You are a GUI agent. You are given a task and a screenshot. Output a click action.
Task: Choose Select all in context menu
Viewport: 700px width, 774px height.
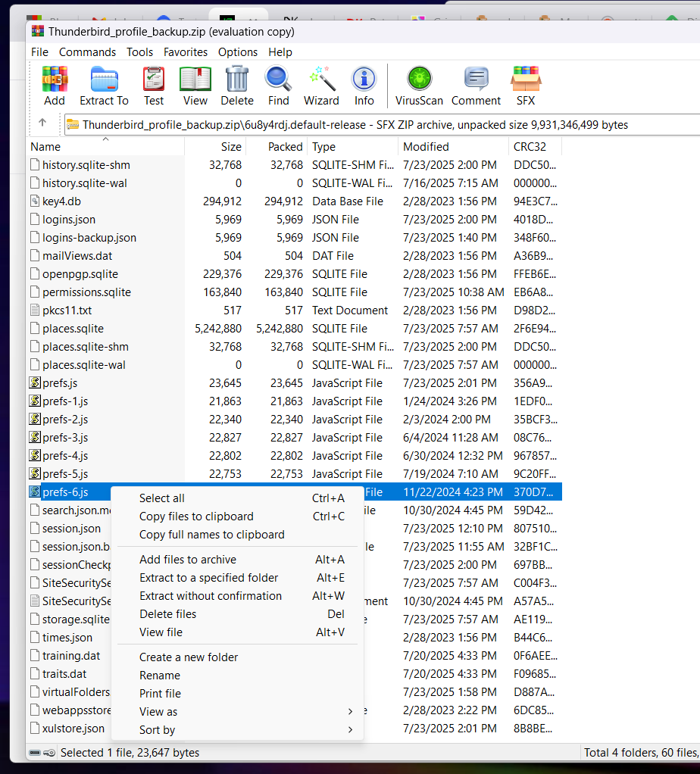[x=162, y=498]
